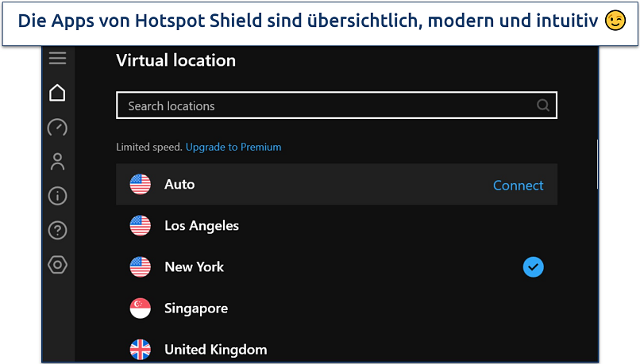Click the magnifier icon in search box

543,105
